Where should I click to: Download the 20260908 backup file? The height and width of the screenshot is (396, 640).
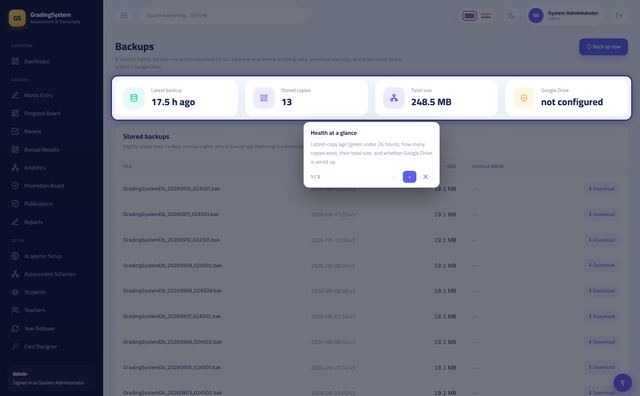pyautogui.click(x=602, y=291)
